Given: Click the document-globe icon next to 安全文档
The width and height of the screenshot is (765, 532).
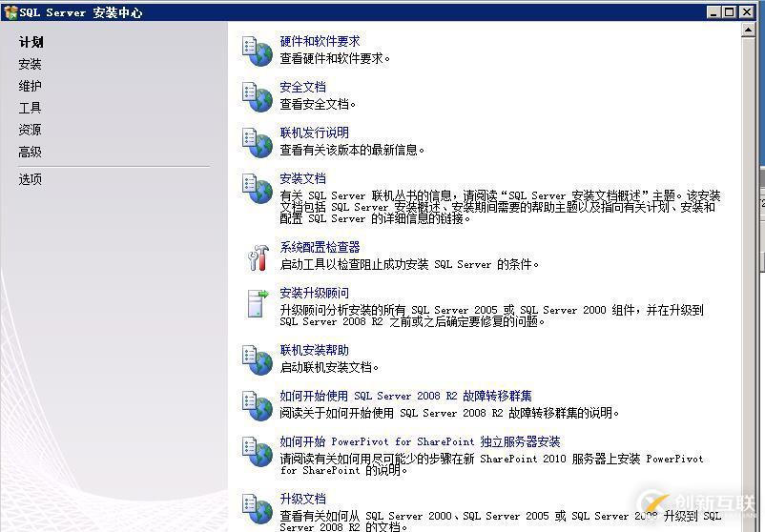Looking at the screenshot, I should click(258, 96).
